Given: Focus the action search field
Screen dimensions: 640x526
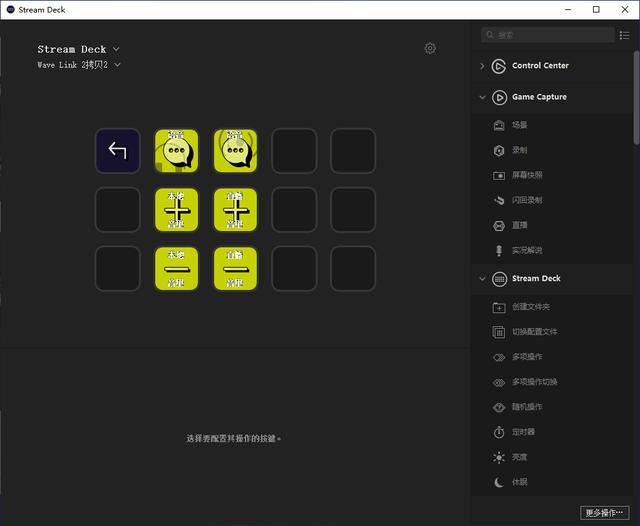Looking at the screenshot, I should [548, 35].
